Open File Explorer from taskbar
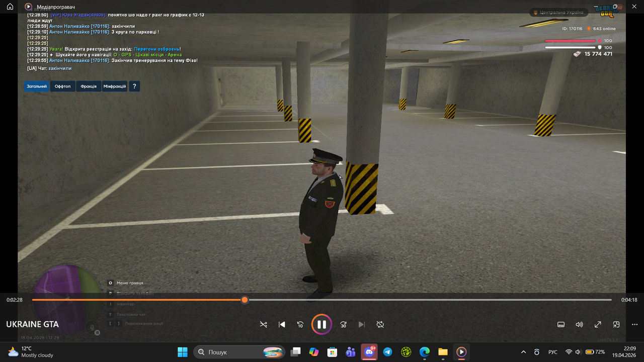The width and height of the screenshot is (644, 362). [443, 352]
